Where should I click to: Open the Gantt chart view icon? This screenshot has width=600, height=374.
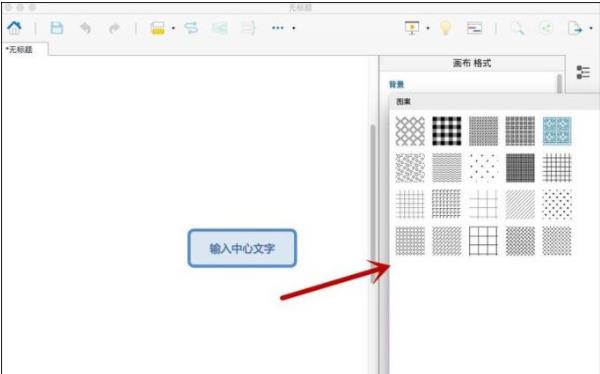coord(474,28)
